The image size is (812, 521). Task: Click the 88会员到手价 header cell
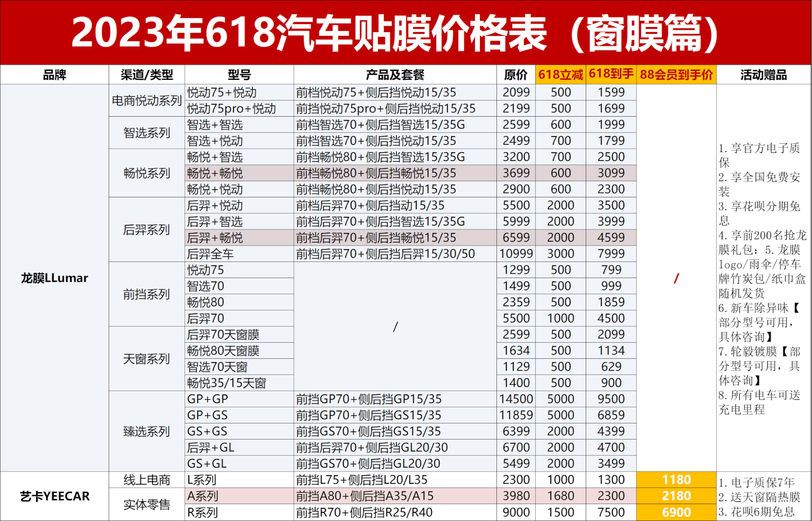pos(676,75)
